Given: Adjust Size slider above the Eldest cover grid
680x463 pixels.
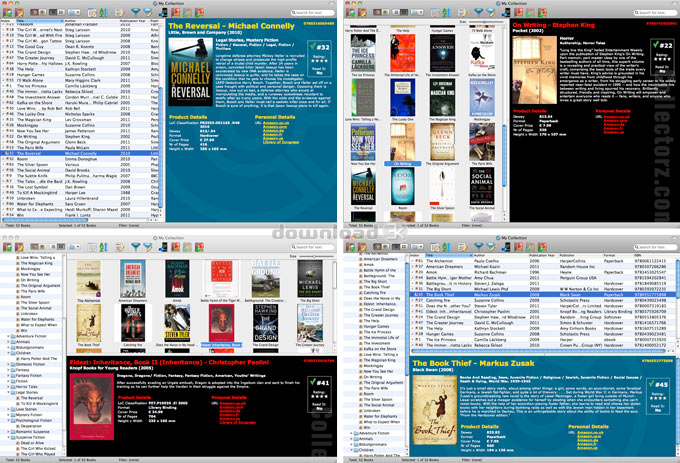Looking at the screenshot, I should tap(316, 257).
